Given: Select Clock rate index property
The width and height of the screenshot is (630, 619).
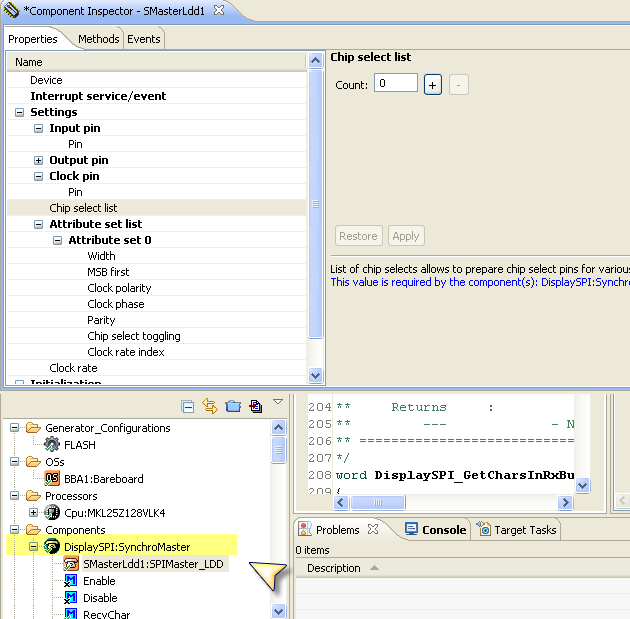Looking at the screenshot, I should [157, 352].
